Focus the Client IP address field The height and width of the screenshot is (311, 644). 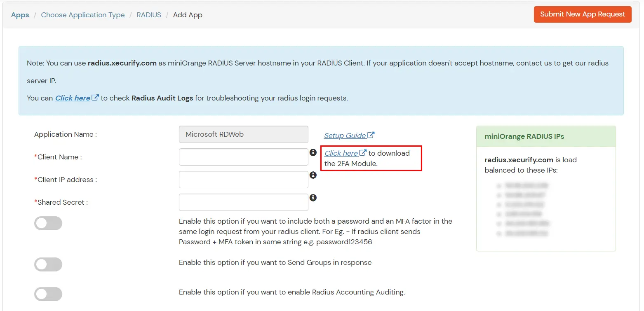point(244,180)
